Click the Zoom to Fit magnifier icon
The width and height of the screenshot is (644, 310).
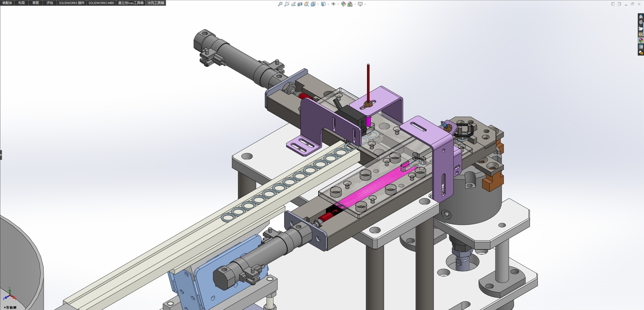coord(280,4)
